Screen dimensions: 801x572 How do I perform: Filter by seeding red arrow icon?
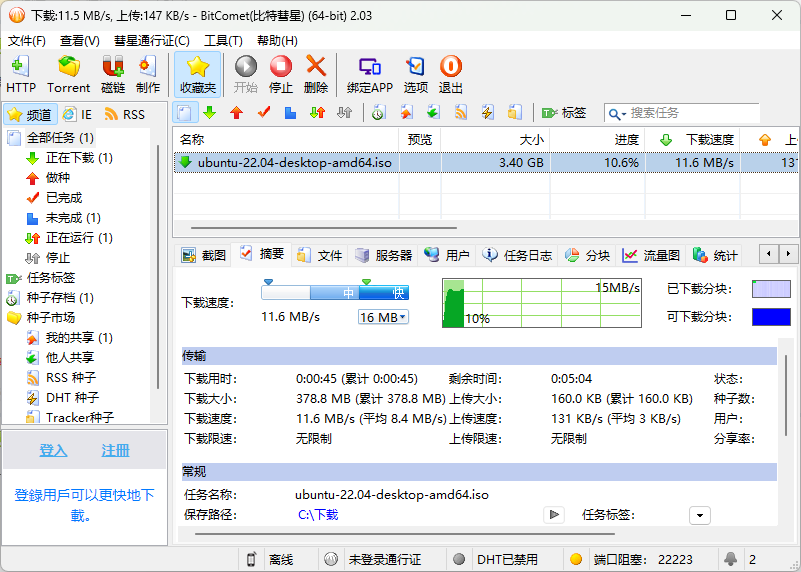tap(237, 113)
